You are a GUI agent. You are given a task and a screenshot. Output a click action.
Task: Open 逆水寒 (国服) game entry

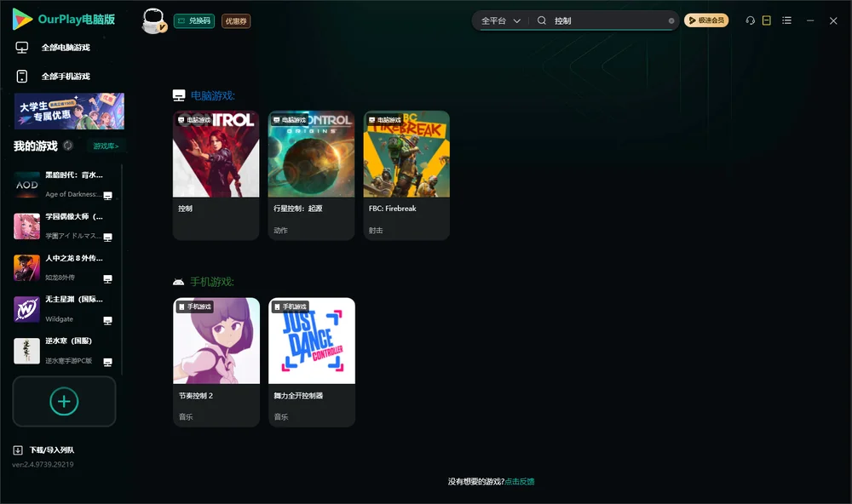coord(64,351)
